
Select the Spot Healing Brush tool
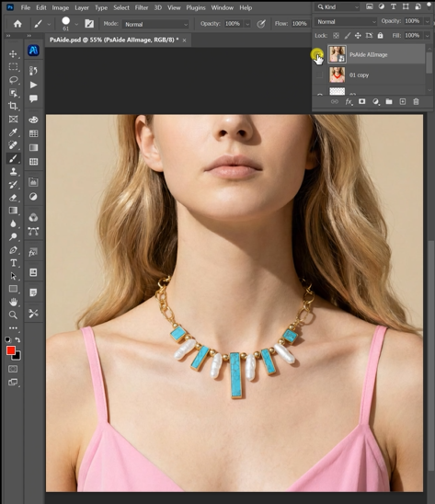(x=13, y=145)
